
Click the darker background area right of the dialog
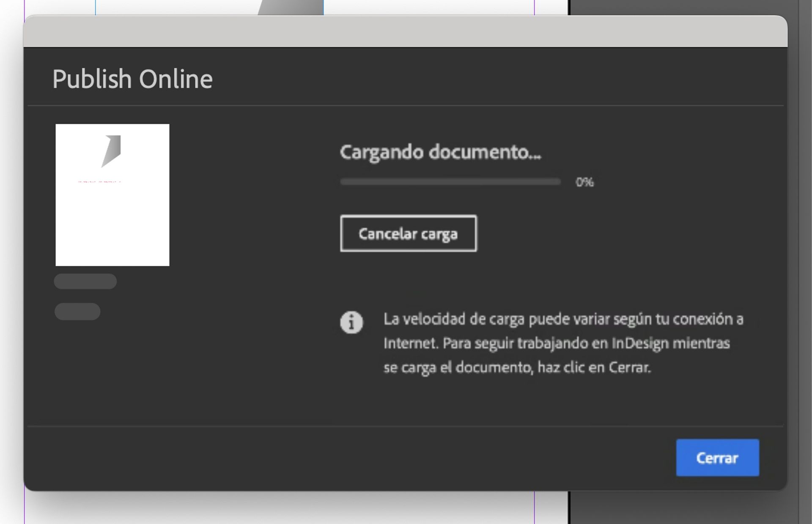799,254
